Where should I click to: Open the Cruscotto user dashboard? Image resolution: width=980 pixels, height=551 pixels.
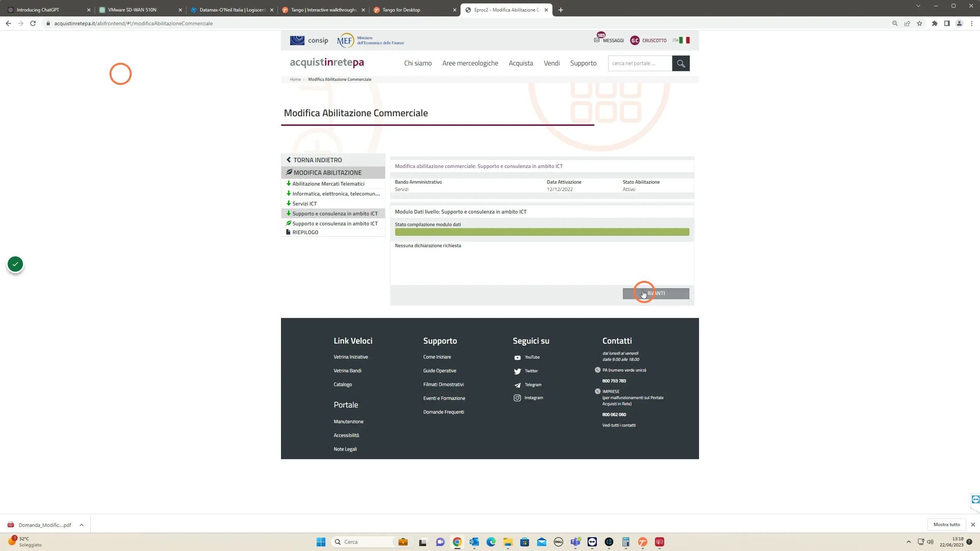[x=648, y=40]
